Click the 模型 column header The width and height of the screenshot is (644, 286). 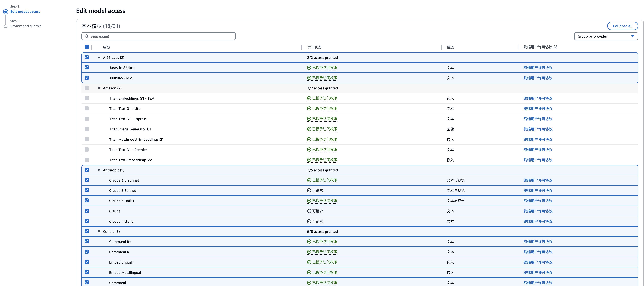pyautogui.click(x=107, y=47)
